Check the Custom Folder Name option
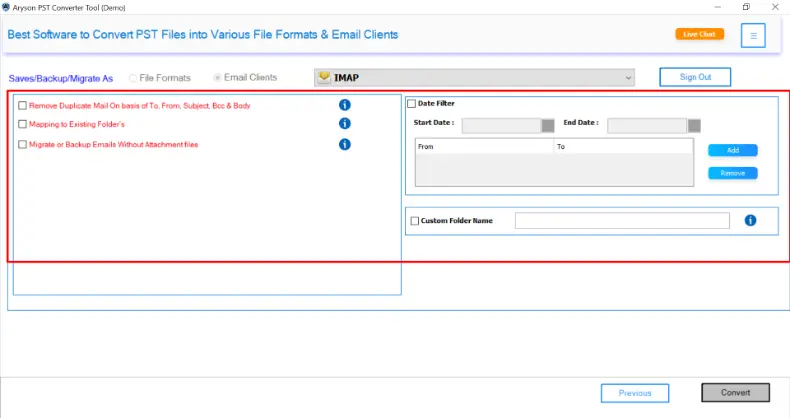The image size is (790, 418). [x=415, y=221]
